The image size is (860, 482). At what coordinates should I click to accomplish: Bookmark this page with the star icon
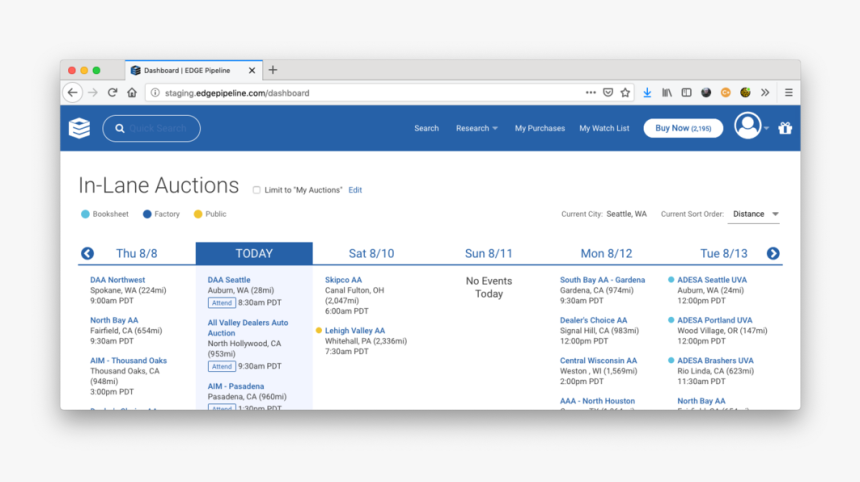tap(625, 93)
